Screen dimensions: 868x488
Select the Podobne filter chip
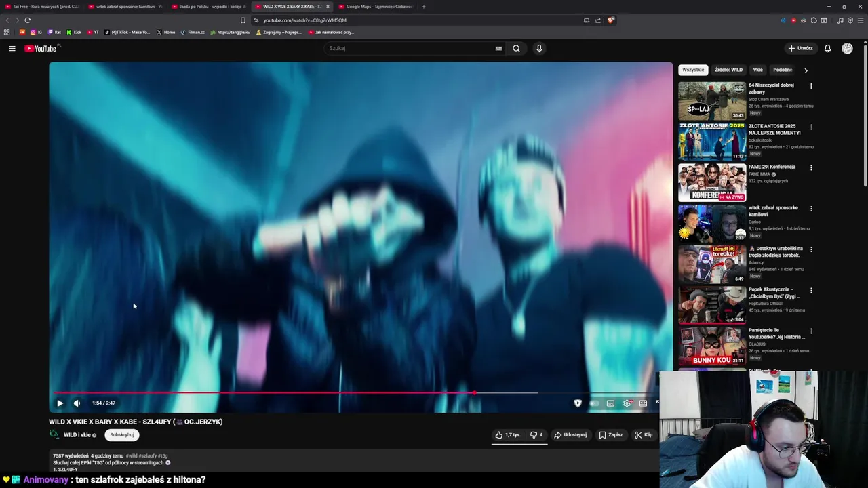tap(783, 70)
